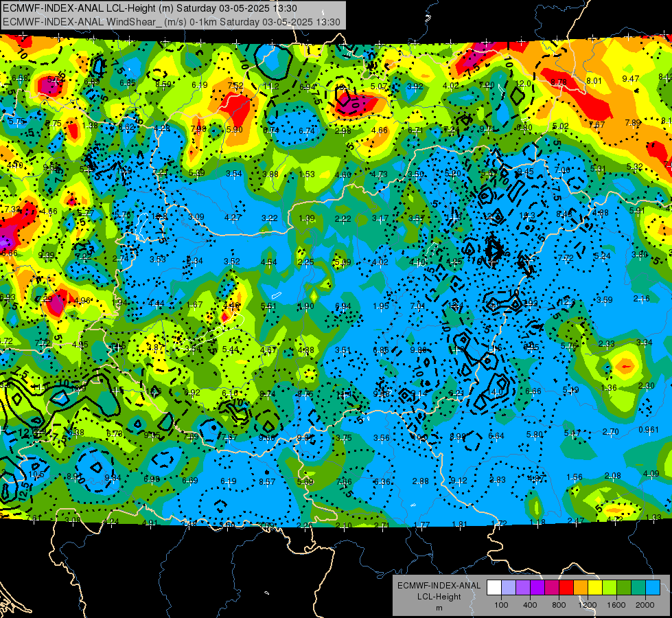Click the wind shear value 5.07

[x=379, y=87]
